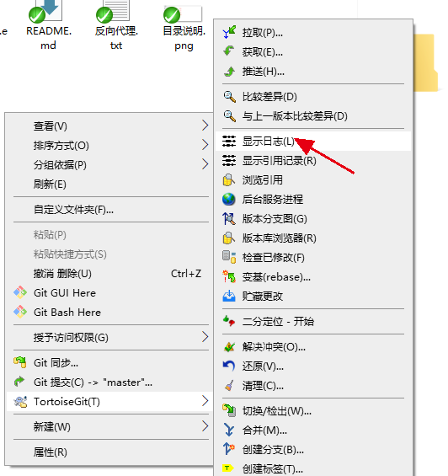
Task: Click the 推送(H) push arrow icon
Action: [229, 72]
